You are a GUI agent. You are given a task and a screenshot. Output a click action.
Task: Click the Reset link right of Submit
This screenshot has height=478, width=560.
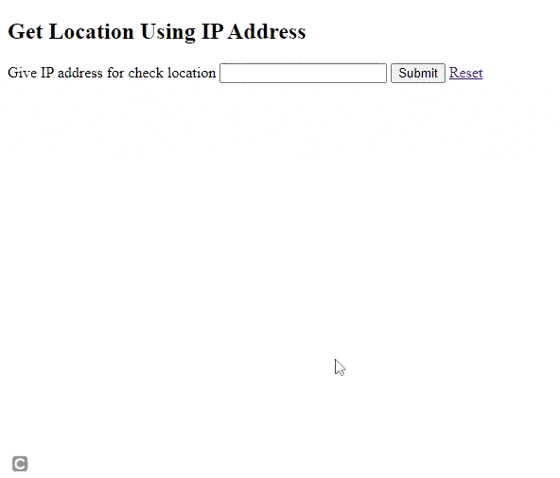(x=466, y=73)
